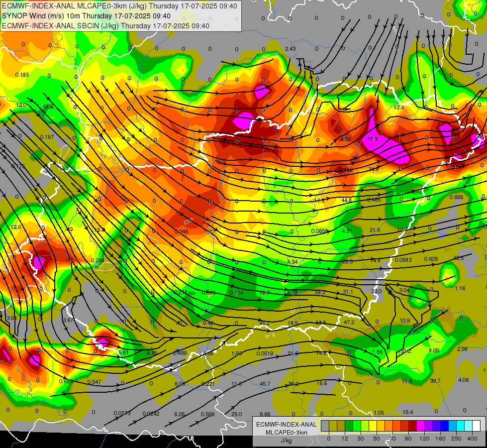487x448 pixels.
Task: Click the map value 42.5
Action: click(x=459, y=258)
